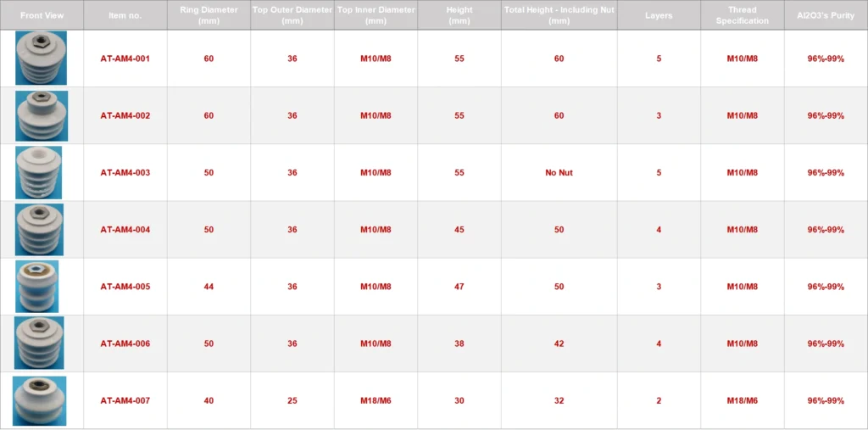The image size is (868, 430).
Task: Click the product image in the AT-AM4-004 row
Action: click(x=40, y=229)
